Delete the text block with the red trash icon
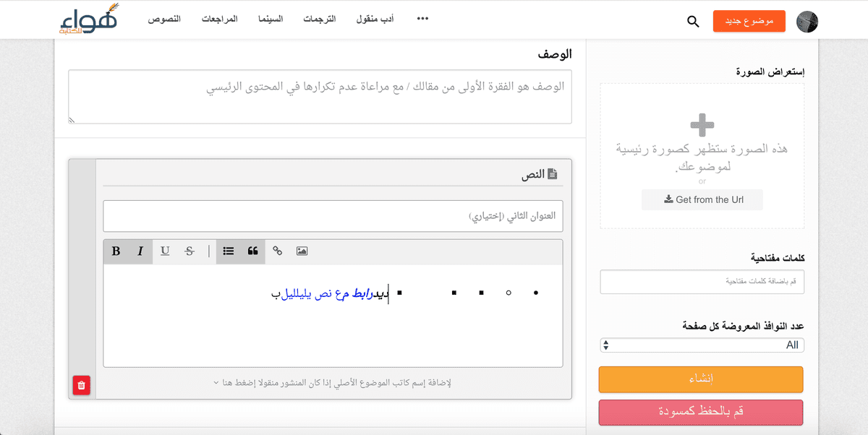868x435 pixels. (81, 385)
